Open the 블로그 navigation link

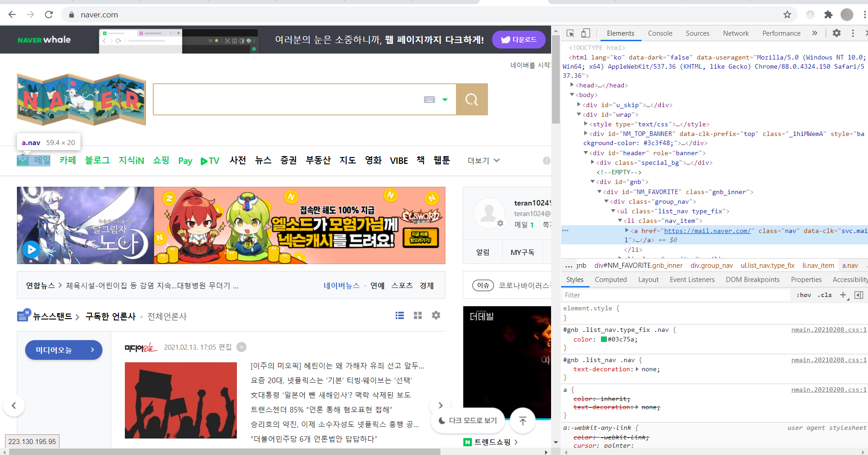[97, 160]
